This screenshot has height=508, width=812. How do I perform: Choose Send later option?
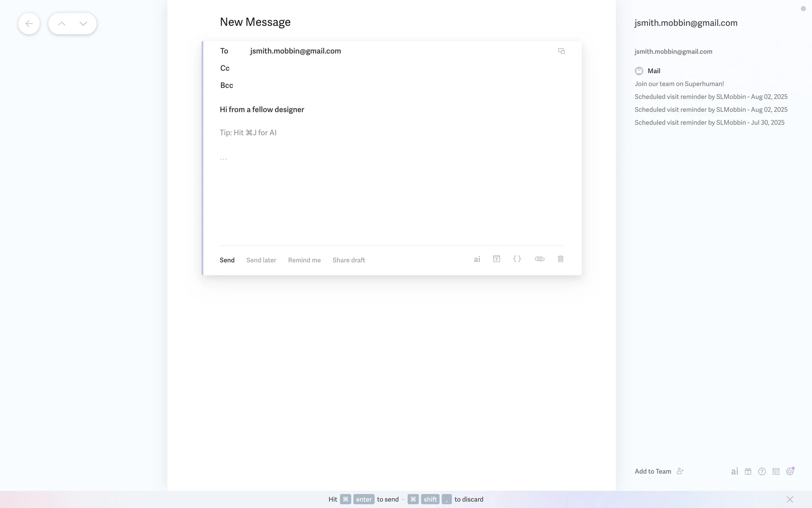[261, 260]
